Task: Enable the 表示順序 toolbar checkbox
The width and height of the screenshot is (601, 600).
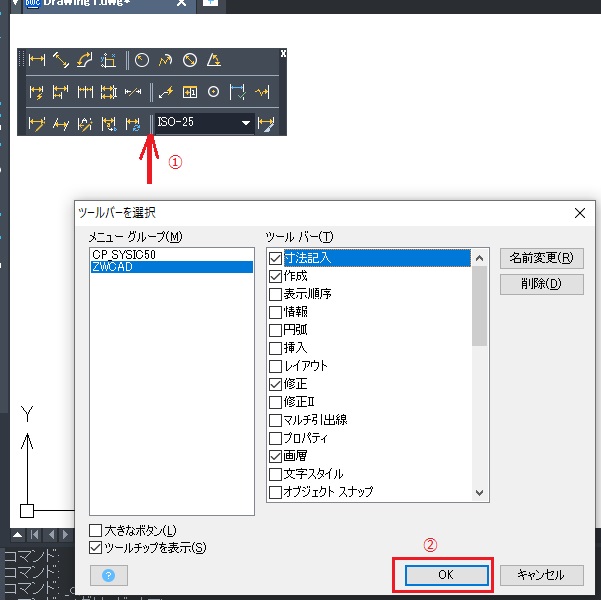Action: tap(275, 294)
